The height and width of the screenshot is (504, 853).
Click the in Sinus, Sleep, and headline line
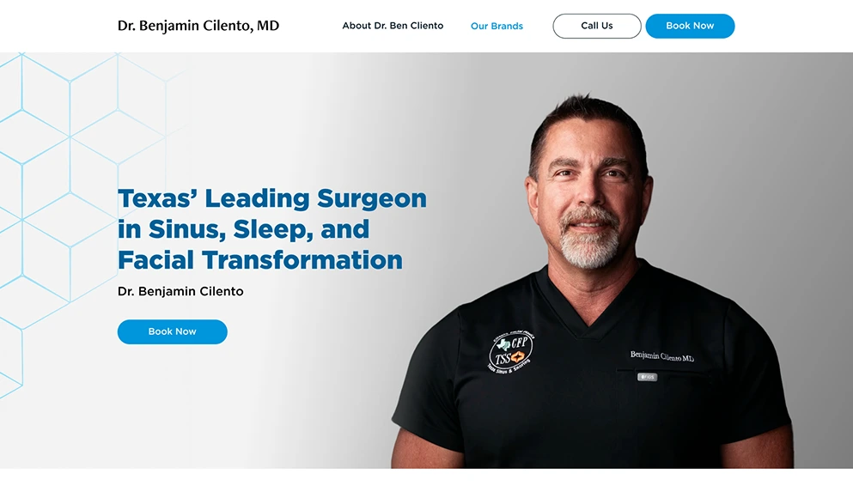tap(243, 229)
